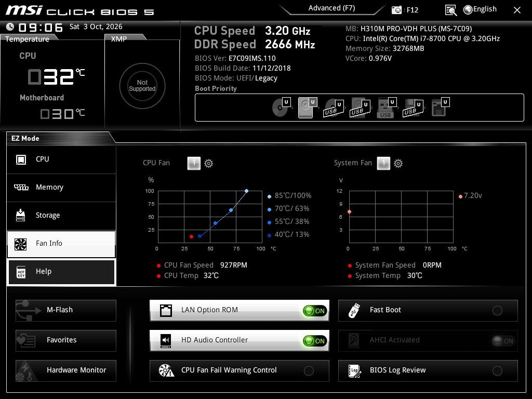Select the Fan Info section
Viewport: 532px width, 399px height.
click(x=61, y=244)
